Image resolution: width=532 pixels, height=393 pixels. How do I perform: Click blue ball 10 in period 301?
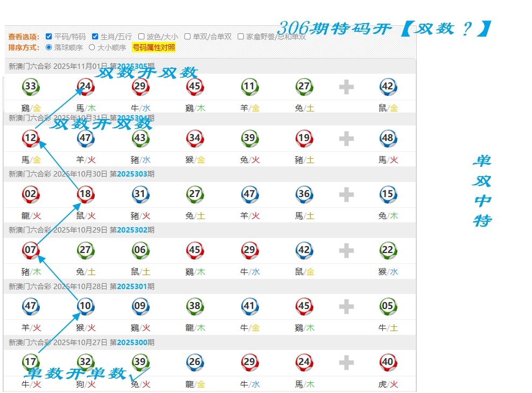tap(86, 306)
